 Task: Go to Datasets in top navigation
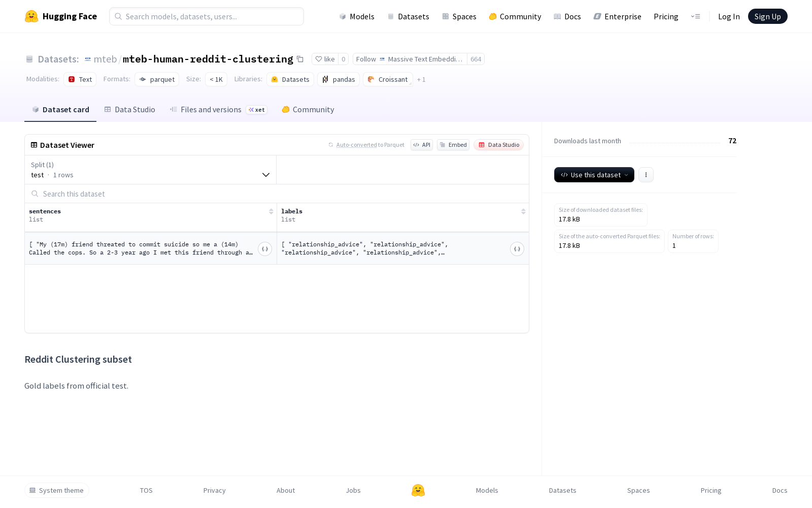[409, 17]
